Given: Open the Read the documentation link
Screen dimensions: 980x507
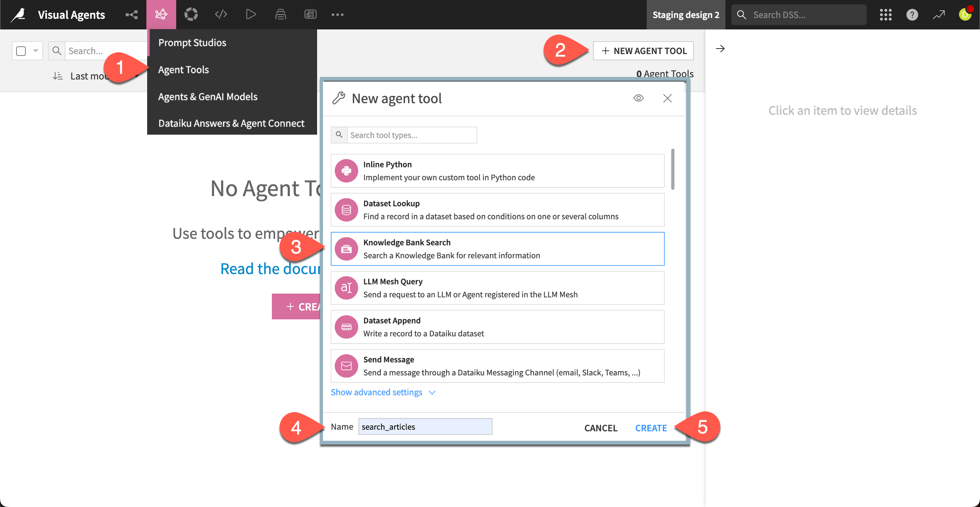Looking at the screenshot, I should pyautogui.click(x=271, y=269).
